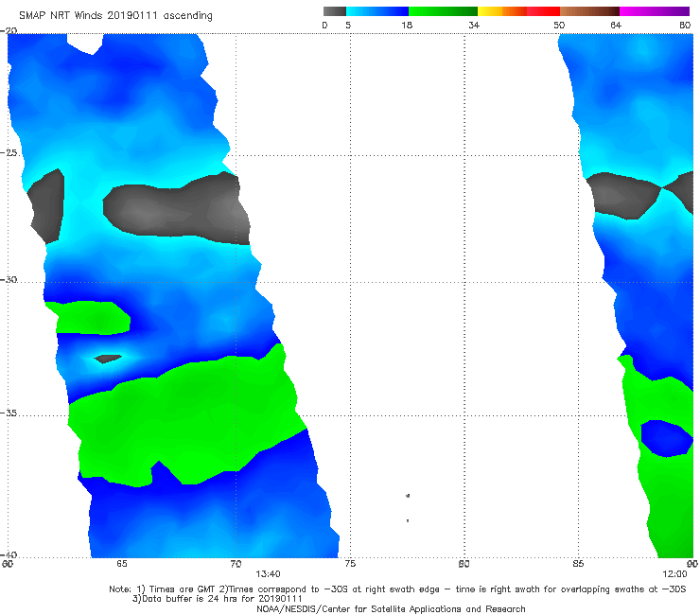Image resolution: width=700 pixels, height=615 pixels.
Task: Select the magenta 64-80 color bar segment
Action: (x=655, y=11)
